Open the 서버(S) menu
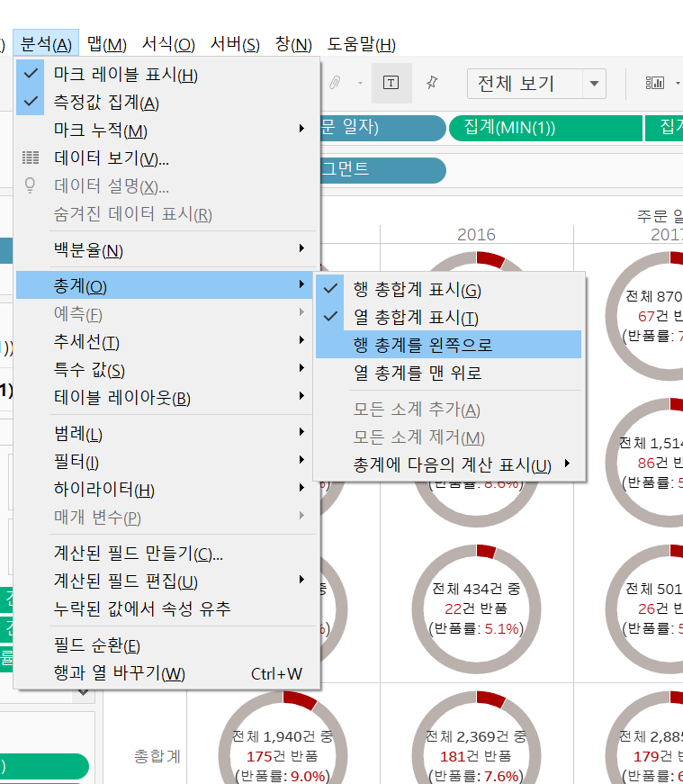Image resolution: width=683 pixels, height=784 pixels. 235,44
